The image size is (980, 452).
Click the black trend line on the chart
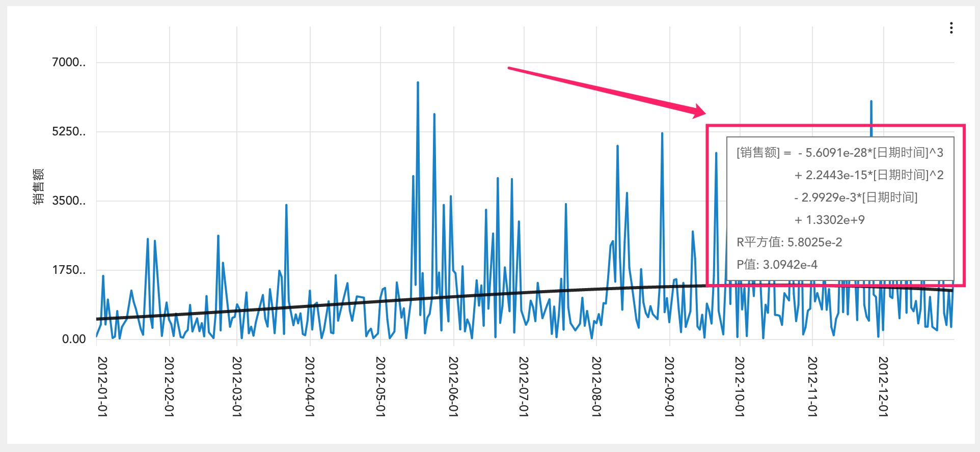click(357, 303)
